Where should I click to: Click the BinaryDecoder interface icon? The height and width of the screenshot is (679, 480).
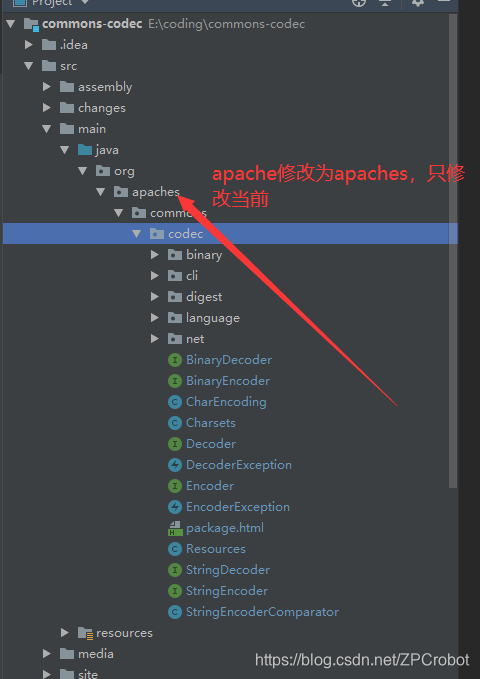[x=175, y=360]
